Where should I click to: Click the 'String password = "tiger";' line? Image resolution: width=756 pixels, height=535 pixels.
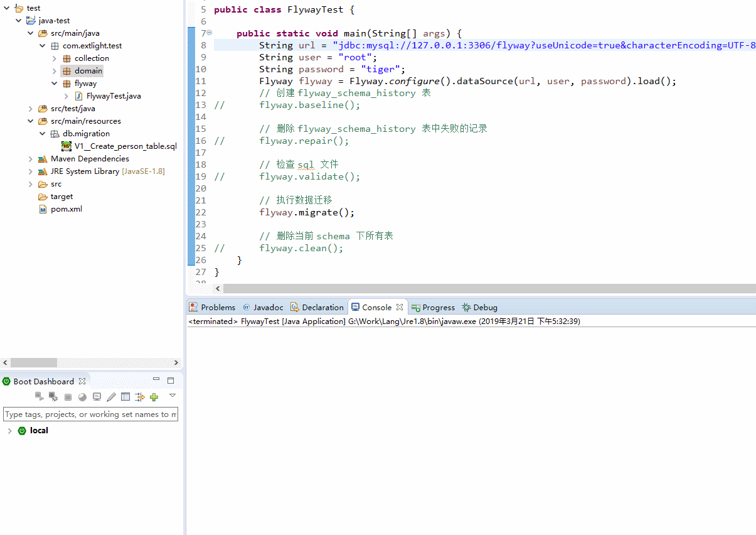pos(333,69)
